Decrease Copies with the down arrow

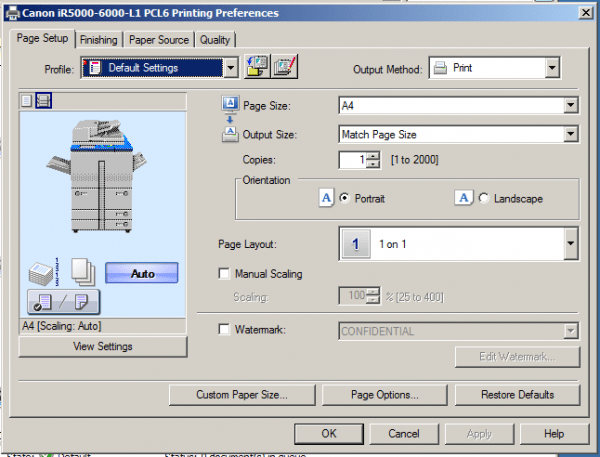372,164
